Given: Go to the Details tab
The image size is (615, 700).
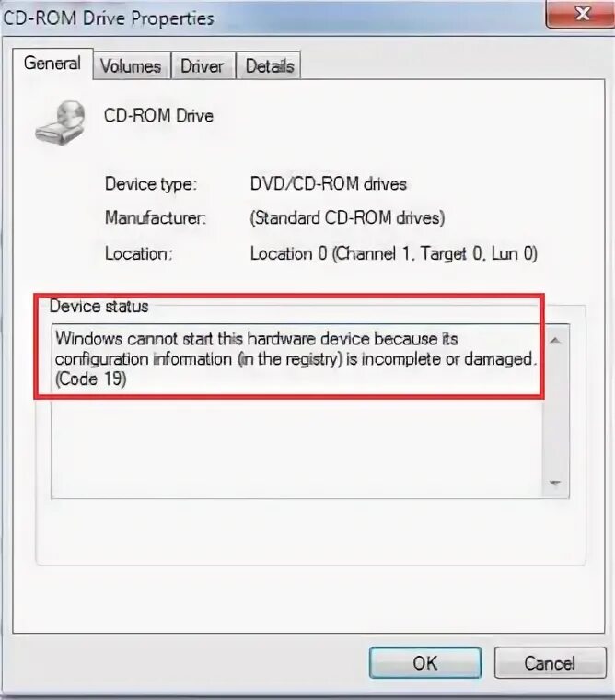Looking at the screenshot, I should coord(270,66).
